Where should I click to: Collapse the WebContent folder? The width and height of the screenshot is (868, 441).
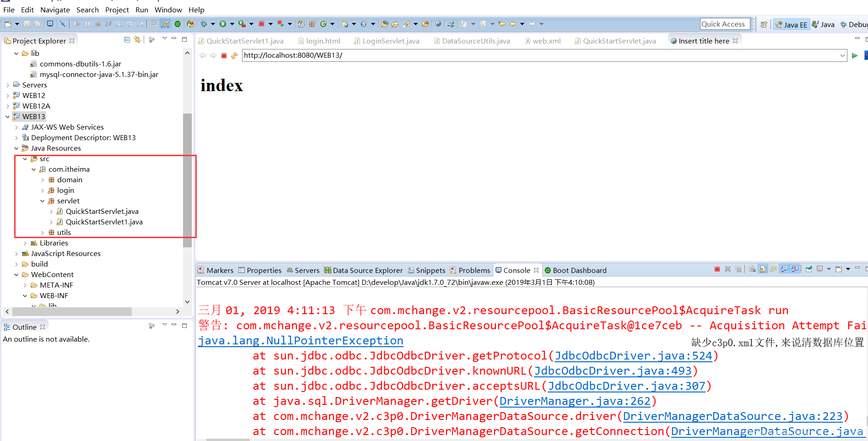click(16, 275)
